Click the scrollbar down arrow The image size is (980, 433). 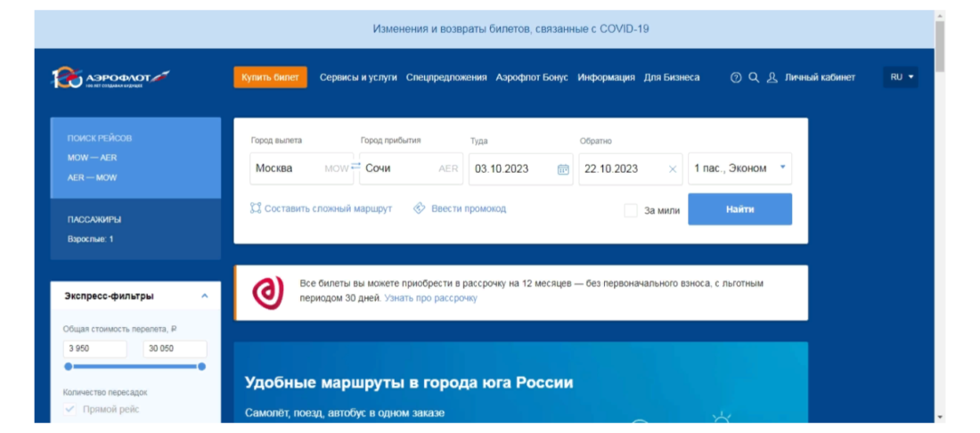pyautogui.click(x=940, y=417)
